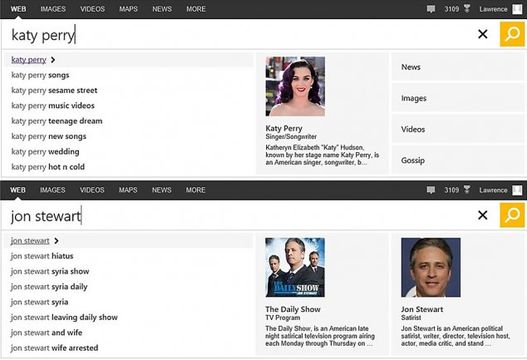Image resolution: width=527 pixels, height=360 pixels.
Task: Choose suggestion katy perry songs
Action: 40,75
